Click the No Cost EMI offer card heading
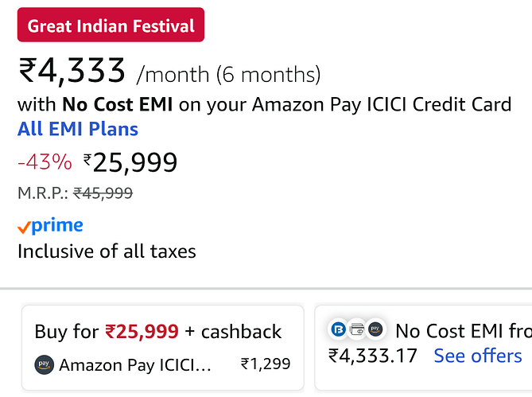Image resolution: width=532 pixels, height=397 pixels. (x=463, y=331)
